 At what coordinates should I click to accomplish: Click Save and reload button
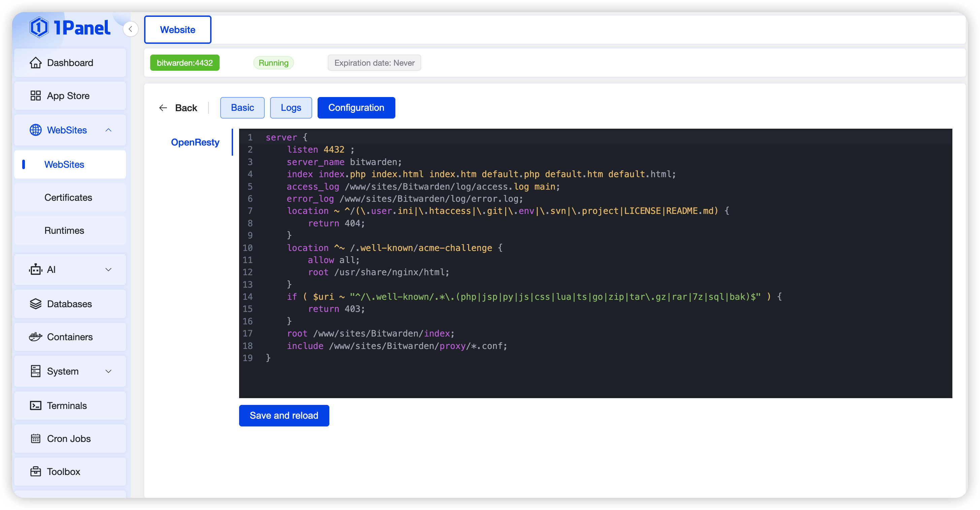point(284,415)
